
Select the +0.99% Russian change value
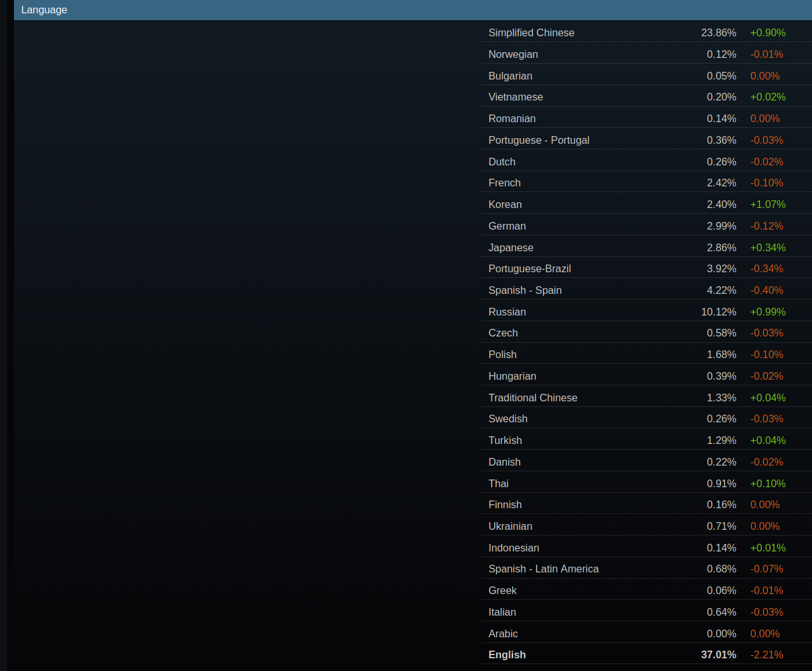[767, 312]
